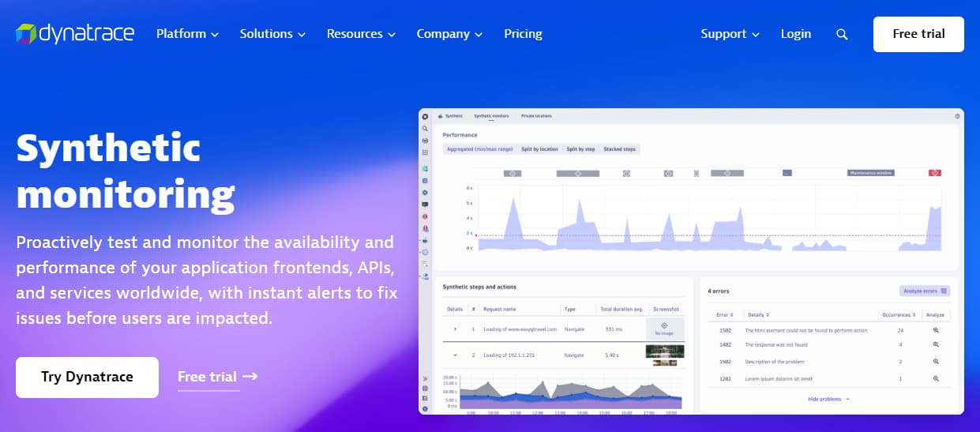Click the Login link

pyautogui.click(x=796, y=34)
